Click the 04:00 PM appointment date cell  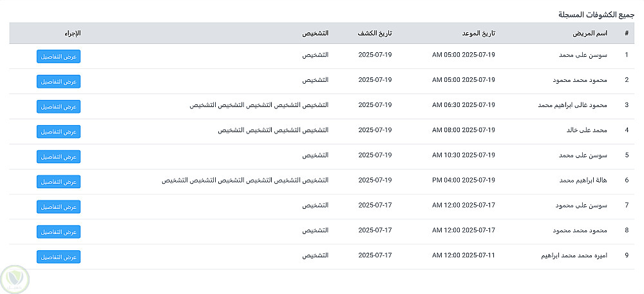pos(463,182)
